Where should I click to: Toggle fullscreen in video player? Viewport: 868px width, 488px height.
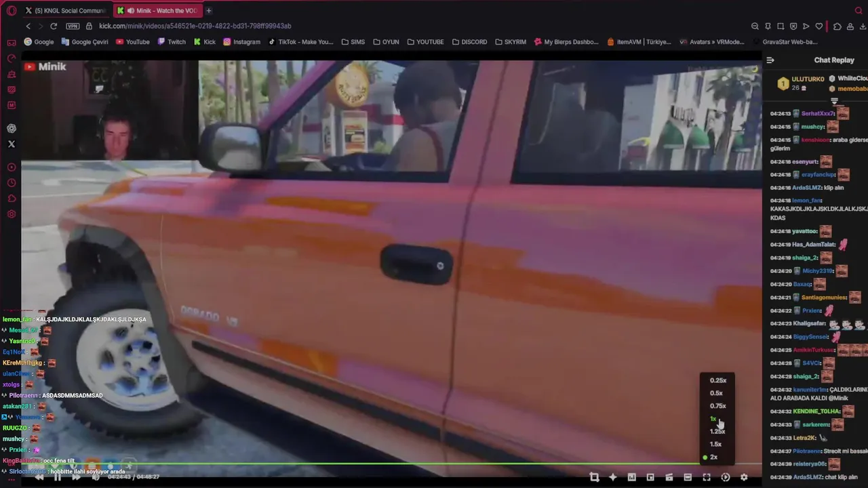click(707, 477)
